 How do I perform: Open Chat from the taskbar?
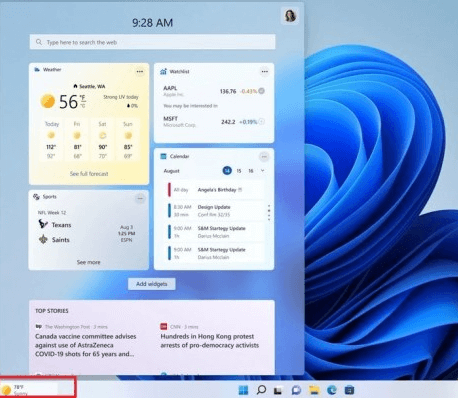point(296,390)
